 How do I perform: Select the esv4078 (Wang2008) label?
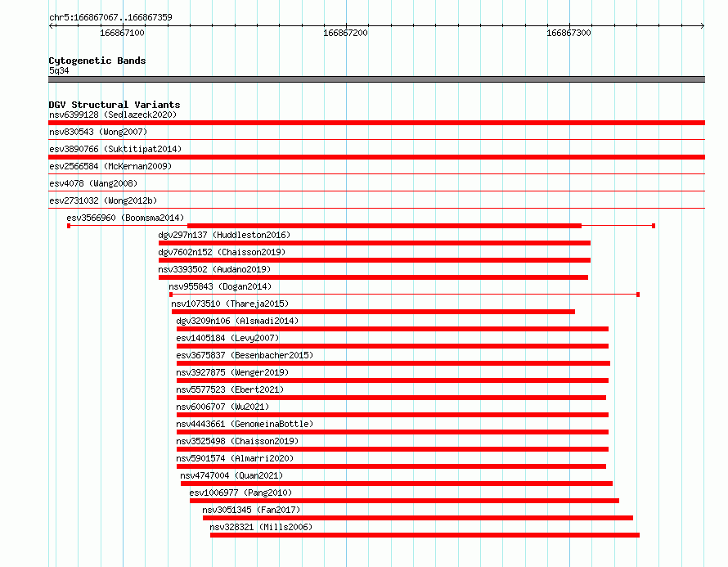[93, 183]
